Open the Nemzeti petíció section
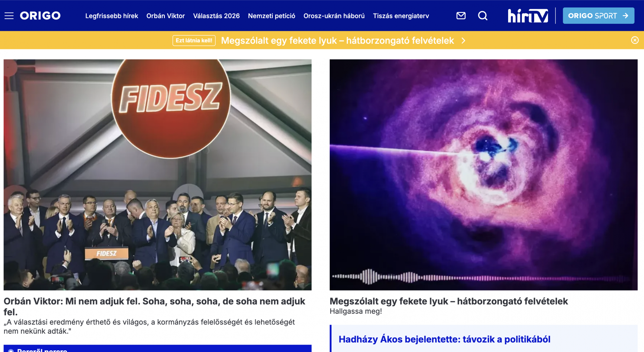Viewport: 644px width, 352px height. (x=271, y=16)
